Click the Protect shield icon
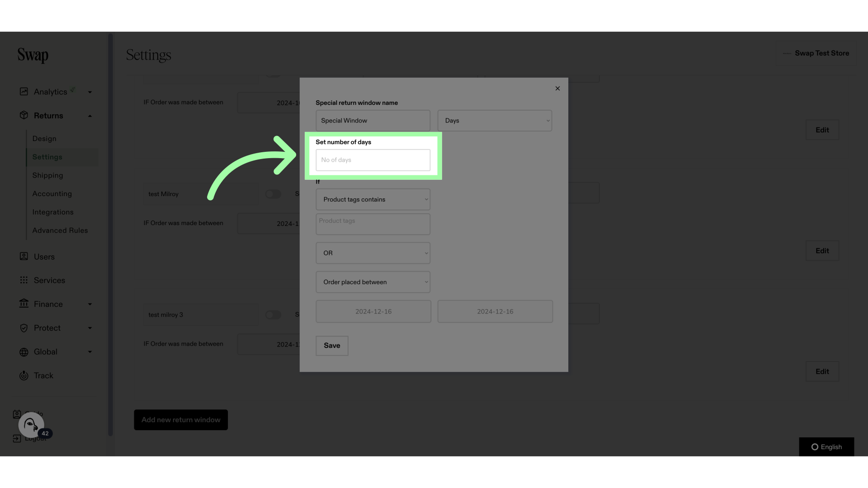Viewport: 868px width, 488px height. pos(24,328)
